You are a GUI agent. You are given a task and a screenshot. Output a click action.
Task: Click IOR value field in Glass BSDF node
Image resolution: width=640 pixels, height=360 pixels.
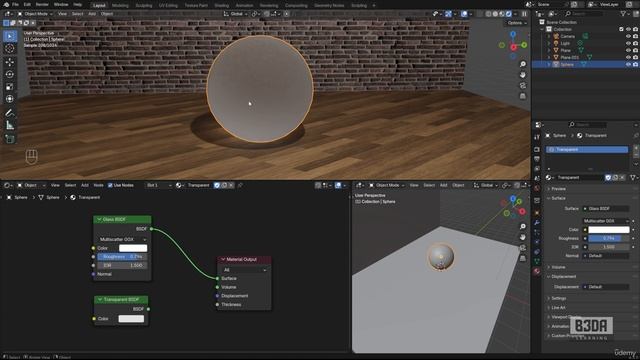[x=122, y=265]
